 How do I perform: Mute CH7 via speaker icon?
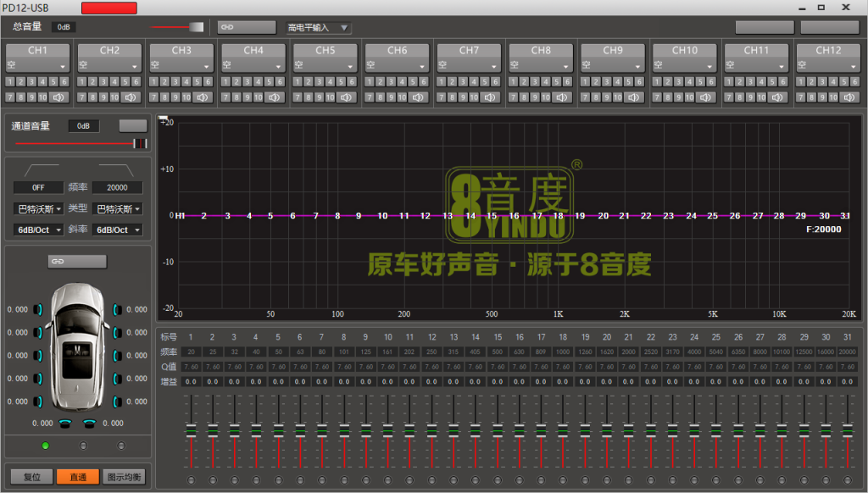click(x=491, y=97)
